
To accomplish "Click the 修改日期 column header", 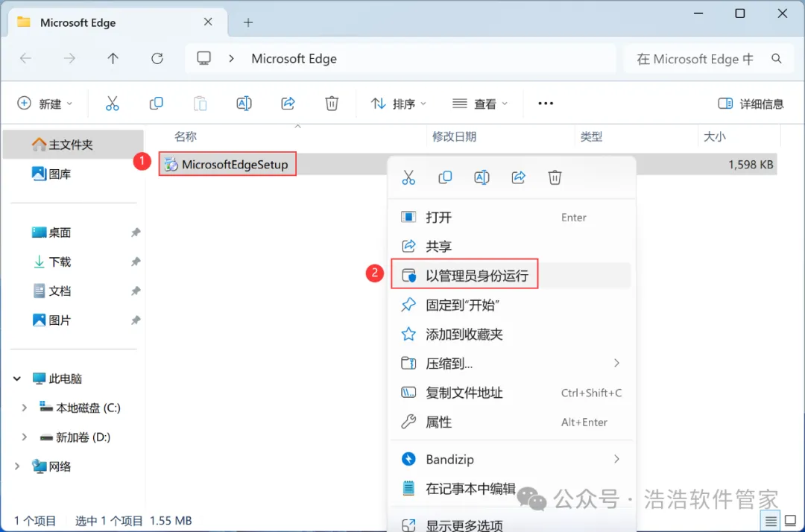I will click(x=455, y=136).
